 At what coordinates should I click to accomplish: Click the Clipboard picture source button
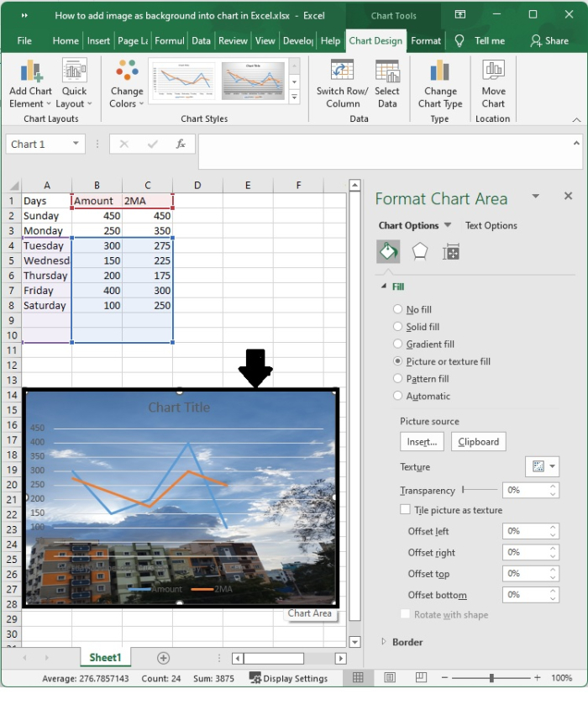pyautogui.click(x=479, y=441)
